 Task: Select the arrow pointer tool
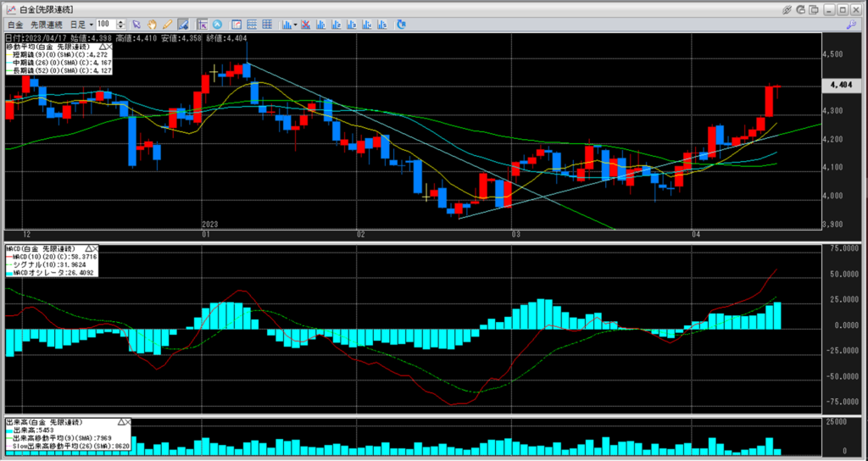(136, 25)
